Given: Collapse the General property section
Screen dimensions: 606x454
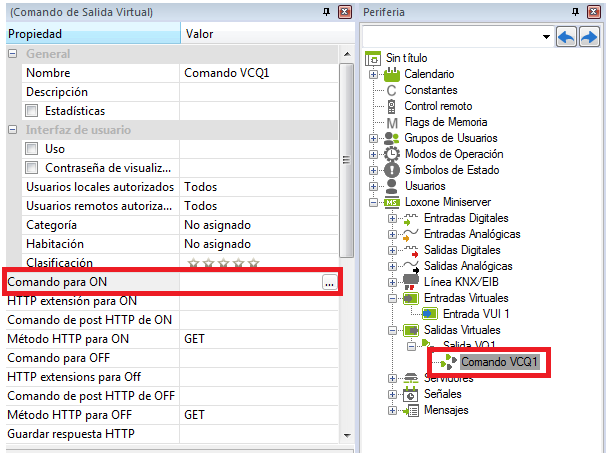Looking at the screenshot, I should tap(13, 54).
